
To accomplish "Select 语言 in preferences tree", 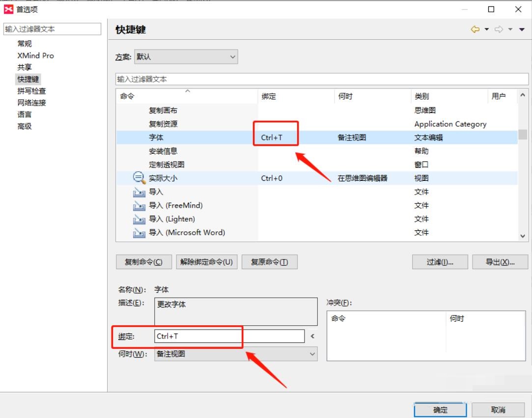I will pos(25,114).
